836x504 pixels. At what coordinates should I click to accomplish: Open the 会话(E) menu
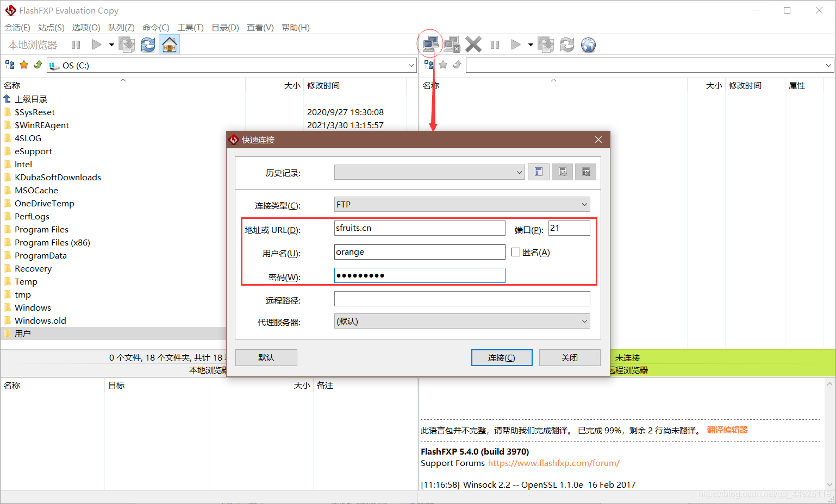click(x=17, y=28)
